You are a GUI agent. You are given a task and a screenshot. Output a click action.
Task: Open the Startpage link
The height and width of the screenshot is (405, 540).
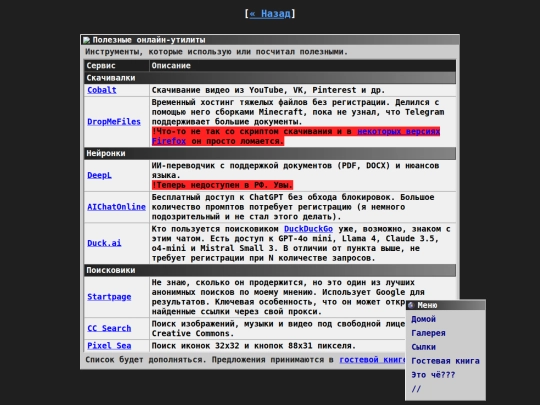click(109, 297)
